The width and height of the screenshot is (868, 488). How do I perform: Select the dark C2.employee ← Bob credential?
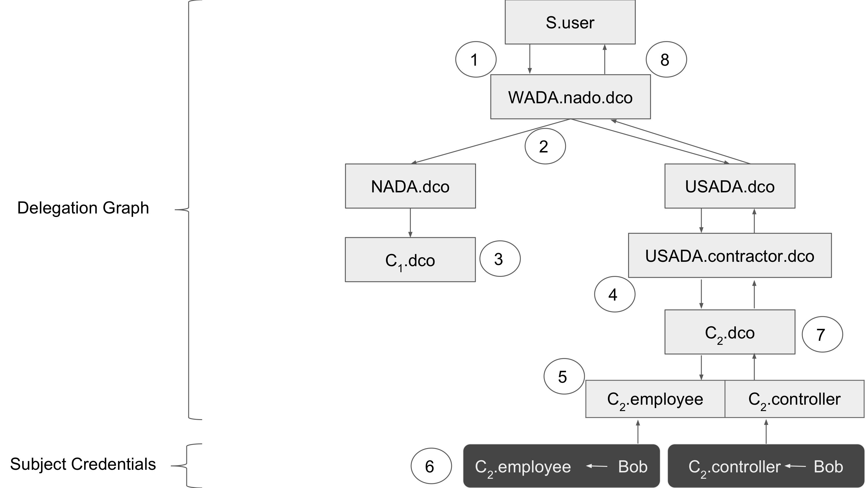(561, 466)
